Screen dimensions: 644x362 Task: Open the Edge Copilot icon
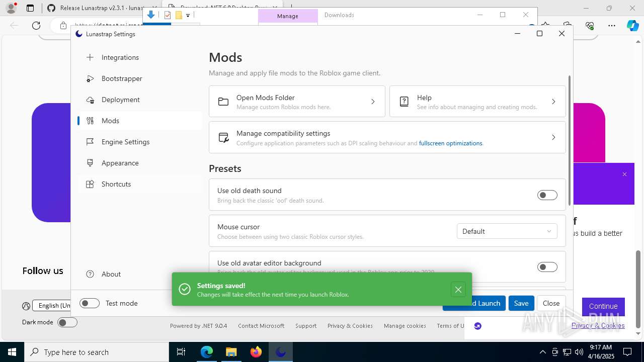click(x=632, y=25)
